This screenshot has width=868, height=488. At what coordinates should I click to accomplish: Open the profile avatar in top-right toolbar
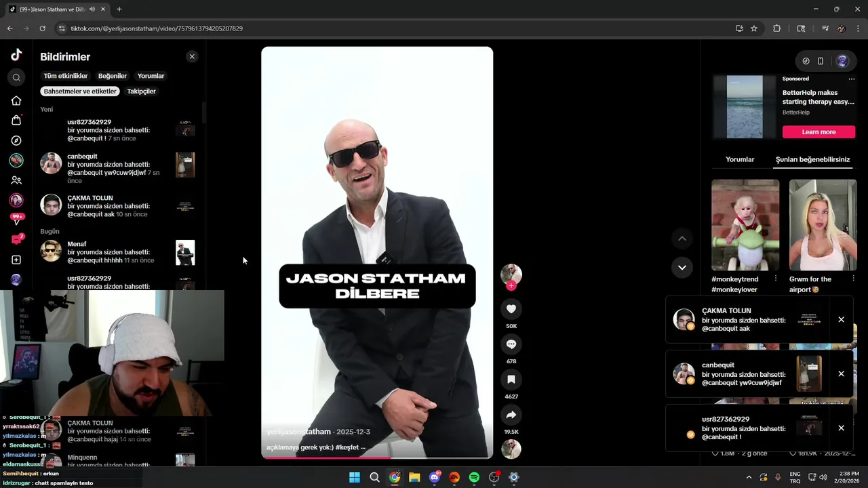(x=842, y=61)
